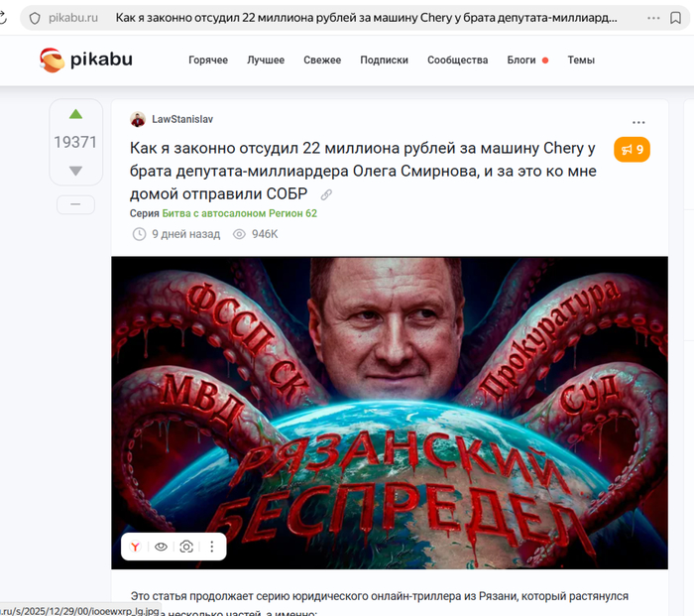The height and width of the screenshot is (616, 694).
Task: Open the post's three-dot options menu
Action: click(638, 122)
